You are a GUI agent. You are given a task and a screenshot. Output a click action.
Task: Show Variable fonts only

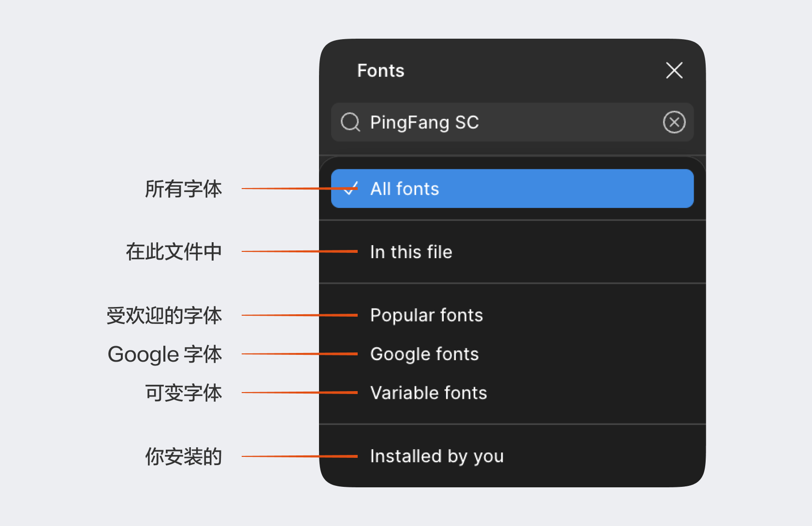(x=428, y=393)
